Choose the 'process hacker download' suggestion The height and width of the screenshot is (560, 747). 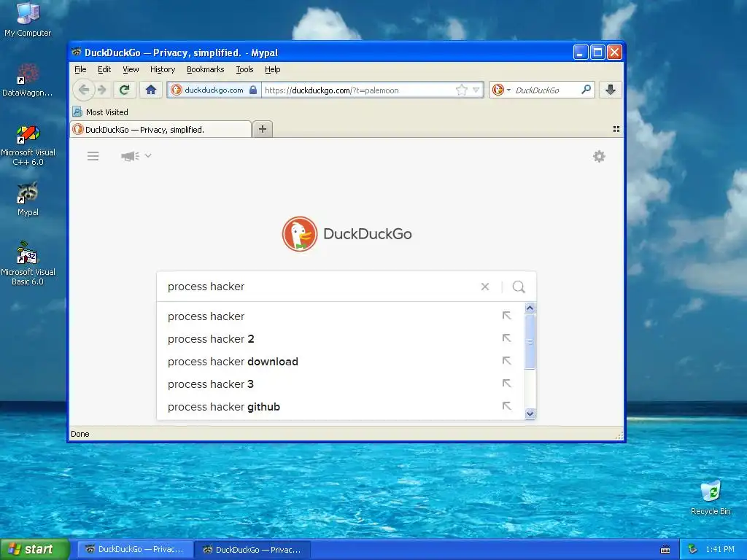[x=340, y=362]
